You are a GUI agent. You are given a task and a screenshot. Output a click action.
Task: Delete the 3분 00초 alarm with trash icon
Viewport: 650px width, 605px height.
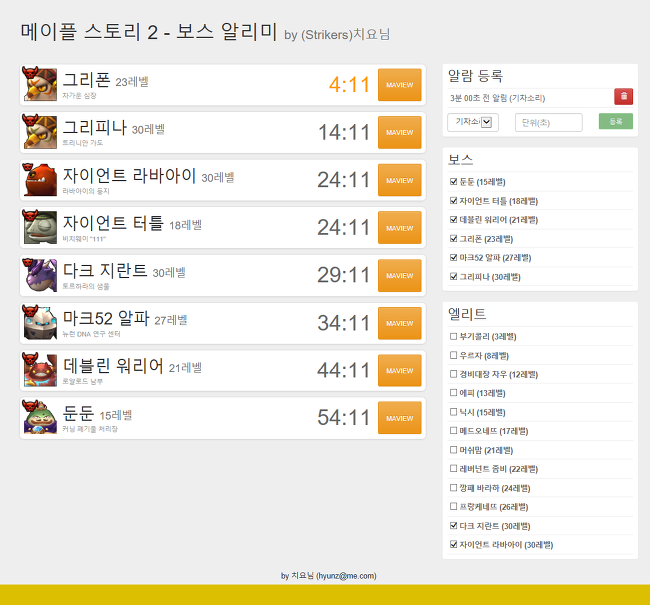[623, 97]
